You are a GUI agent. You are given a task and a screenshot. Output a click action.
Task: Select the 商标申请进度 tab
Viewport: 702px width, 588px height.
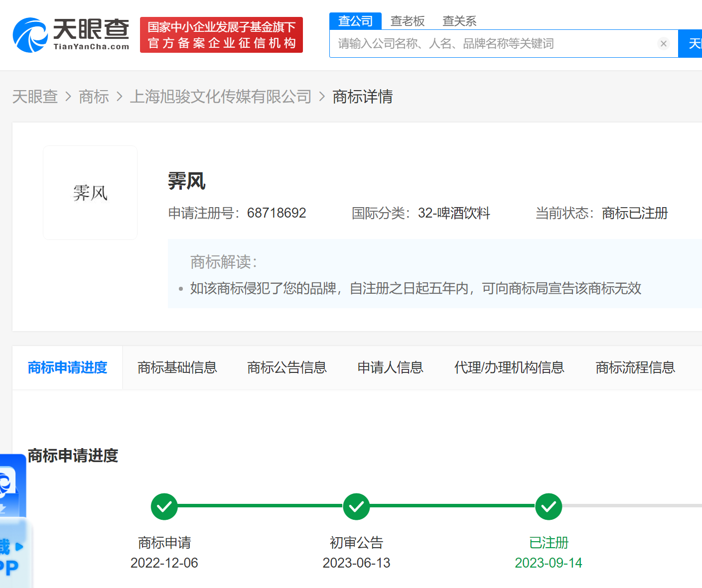pos(67,367)
